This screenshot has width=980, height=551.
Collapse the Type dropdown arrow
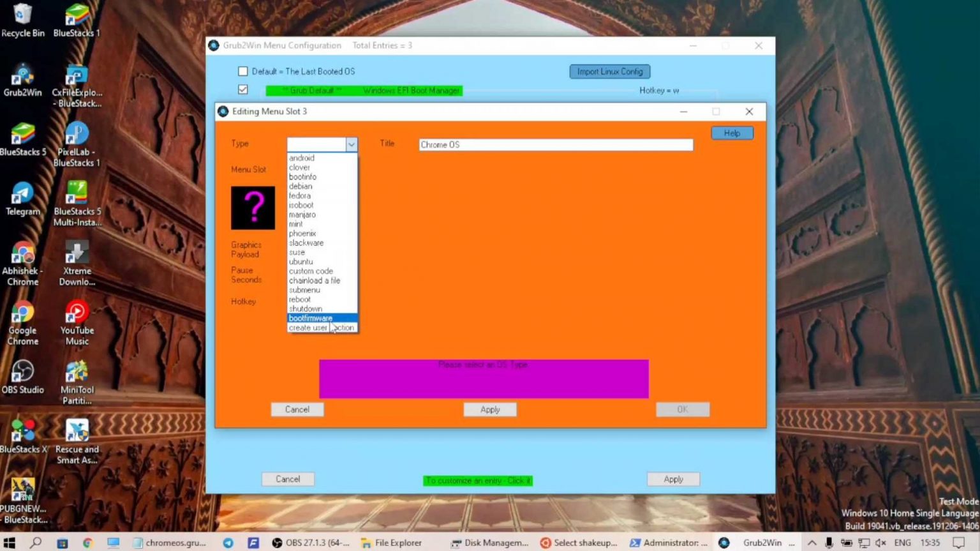pyautogui.click(x=351, y=145)
